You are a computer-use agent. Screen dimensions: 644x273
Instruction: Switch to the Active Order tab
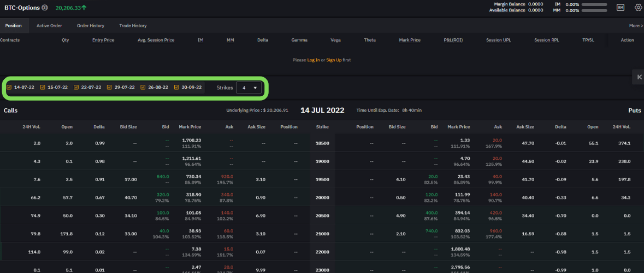(x=49, y=26)
